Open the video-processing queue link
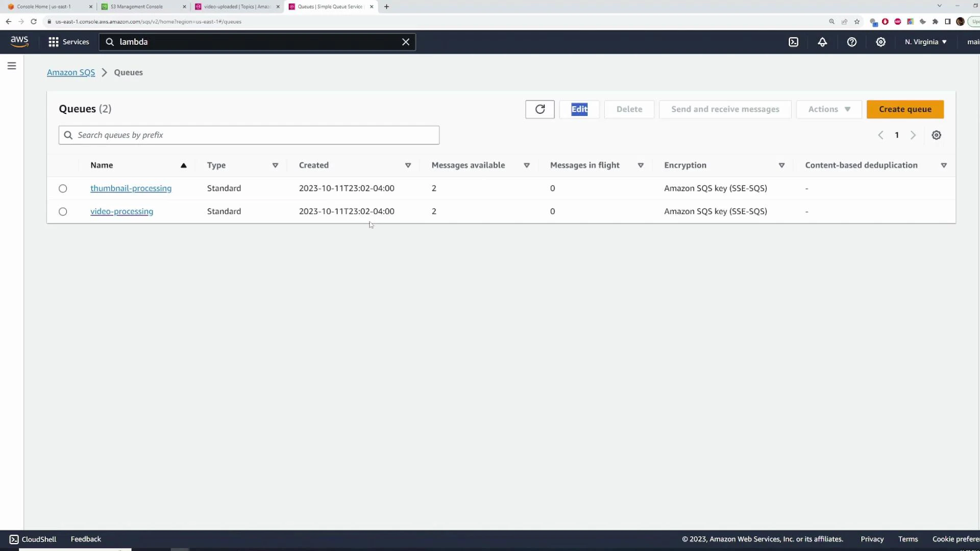Screen dimensions: 980x551 click(121, 211)
